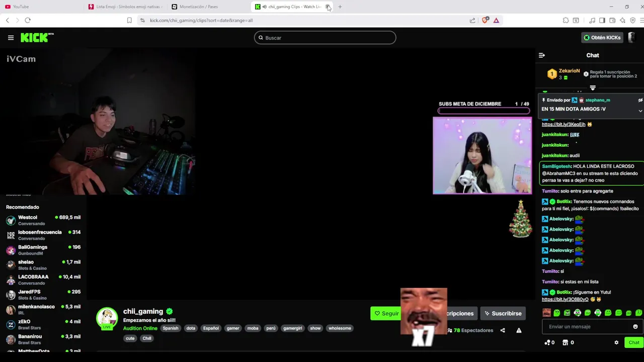Hide the pinned message
This screenshot has height=362, width=644.
[640, 100]
